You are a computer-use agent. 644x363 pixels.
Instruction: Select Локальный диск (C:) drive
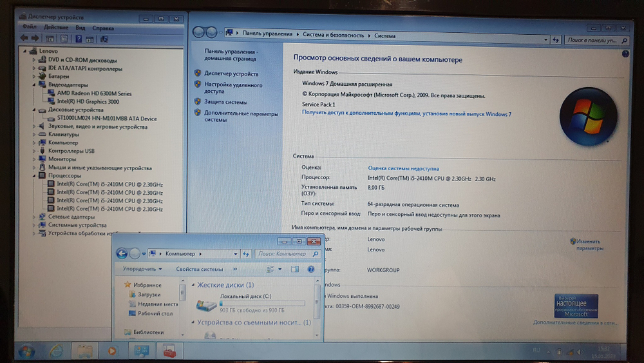(x=251, y=304)
